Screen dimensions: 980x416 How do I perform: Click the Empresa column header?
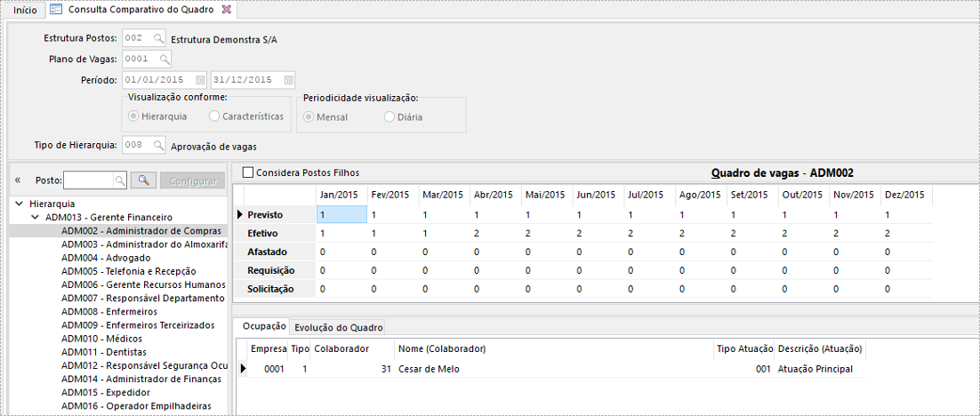[269, 348]
